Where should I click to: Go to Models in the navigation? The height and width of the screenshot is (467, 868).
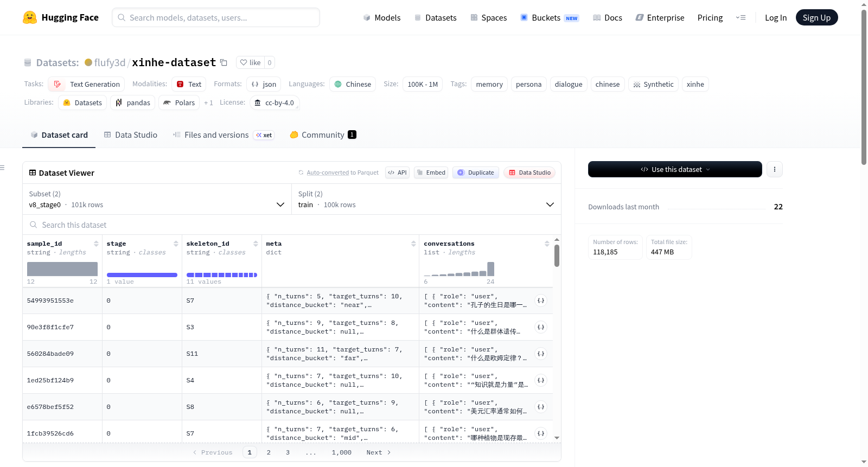[382, 17]
